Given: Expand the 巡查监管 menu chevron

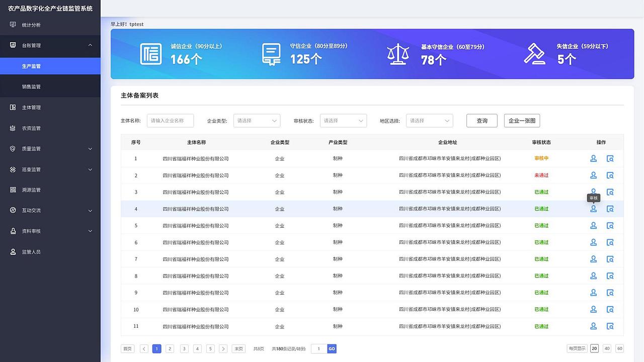Looking at the screenshot, I should pos(91,169).
